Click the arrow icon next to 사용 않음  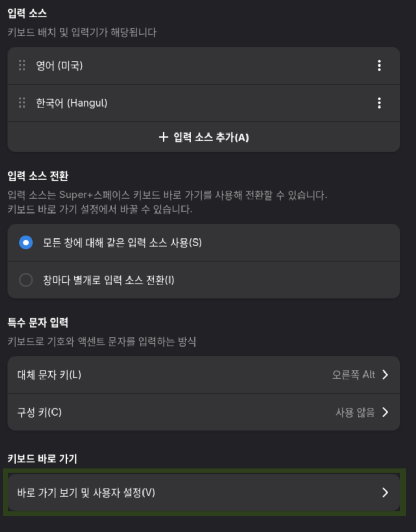[385, 413]
